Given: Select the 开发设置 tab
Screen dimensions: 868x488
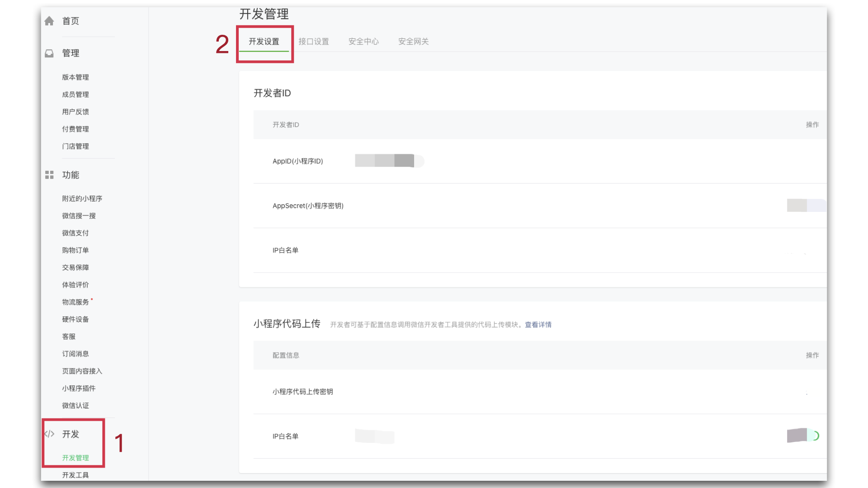Looking at the screenshot, I should click(264, 42).
